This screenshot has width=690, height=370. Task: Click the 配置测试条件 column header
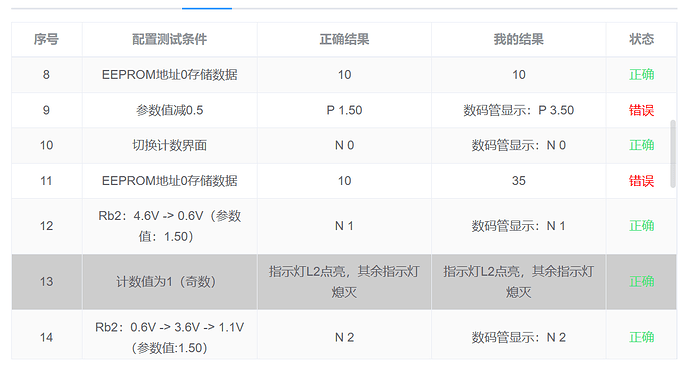[x=169, y=40]
